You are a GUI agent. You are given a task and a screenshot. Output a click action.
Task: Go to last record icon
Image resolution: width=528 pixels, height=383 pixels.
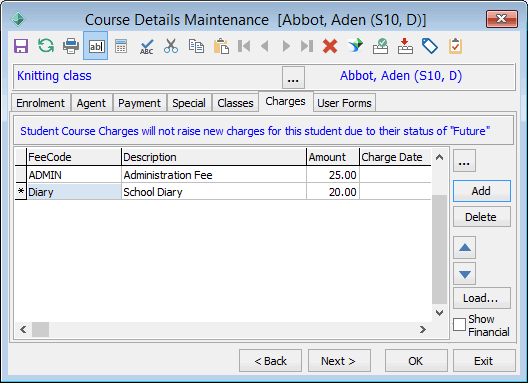(307, 46)
